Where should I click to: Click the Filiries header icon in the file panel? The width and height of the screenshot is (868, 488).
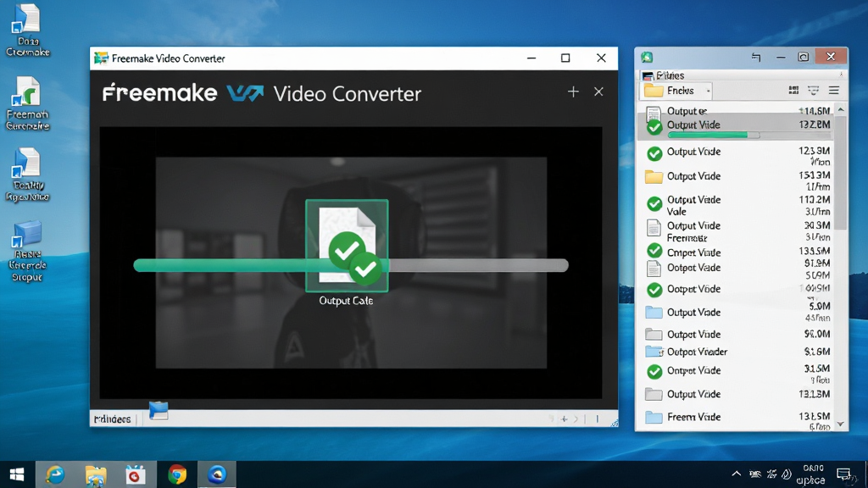click(x=648, y=75)
